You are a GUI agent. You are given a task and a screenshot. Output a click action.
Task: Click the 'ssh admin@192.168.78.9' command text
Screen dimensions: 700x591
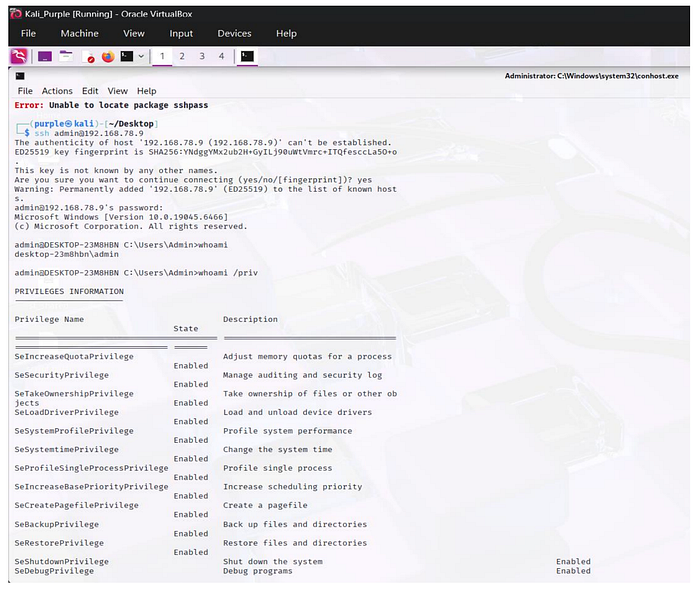pos(89,133)
